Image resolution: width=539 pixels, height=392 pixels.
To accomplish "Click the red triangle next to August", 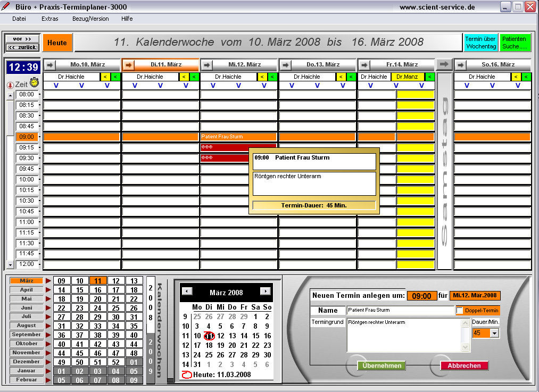I will tap(48, 326).
